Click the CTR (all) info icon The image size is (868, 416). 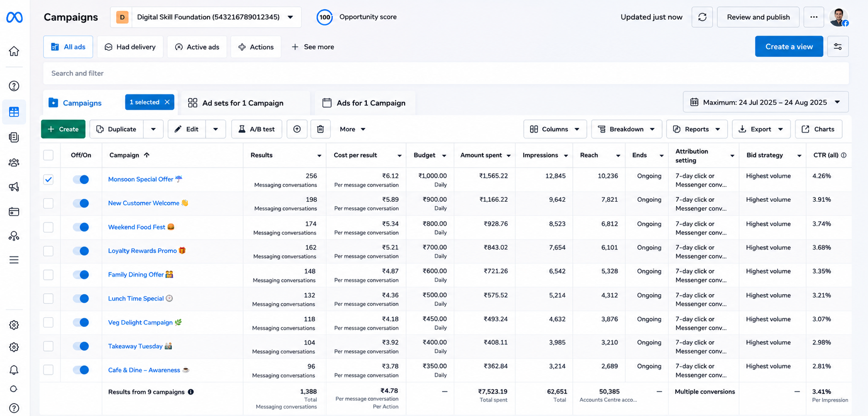click(844, 155)
